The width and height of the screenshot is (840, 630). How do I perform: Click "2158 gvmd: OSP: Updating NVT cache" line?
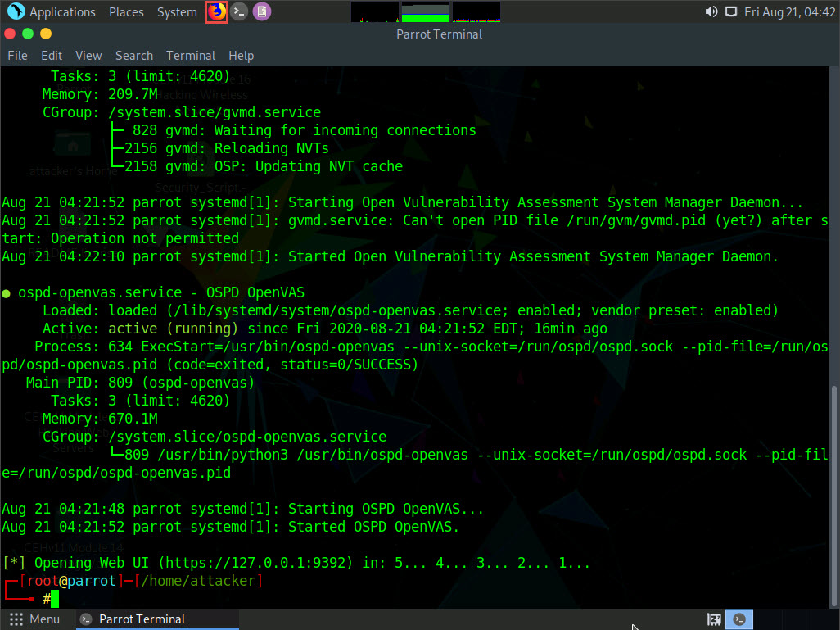264,167
